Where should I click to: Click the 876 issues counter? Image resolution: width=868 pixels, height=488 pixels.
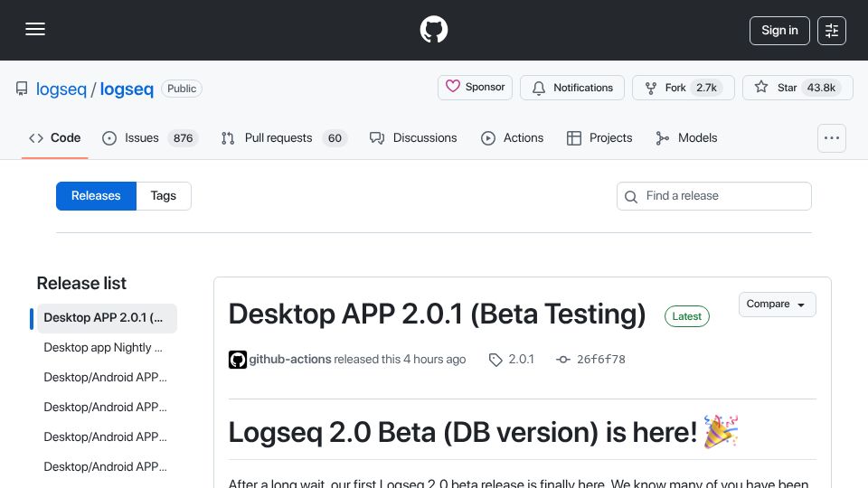(x=183, y=138)
